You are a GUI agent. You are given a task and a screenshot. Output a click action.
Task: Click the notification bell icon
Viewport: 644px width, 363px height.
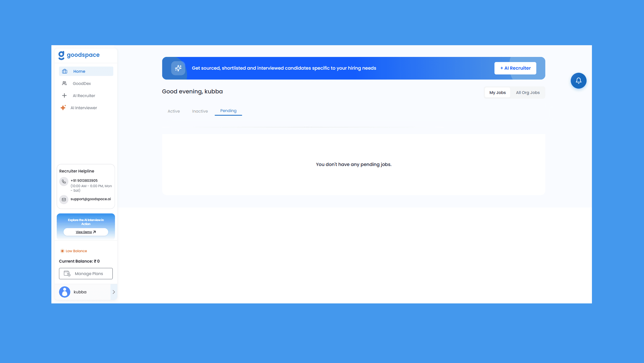(x=578, y=81)
